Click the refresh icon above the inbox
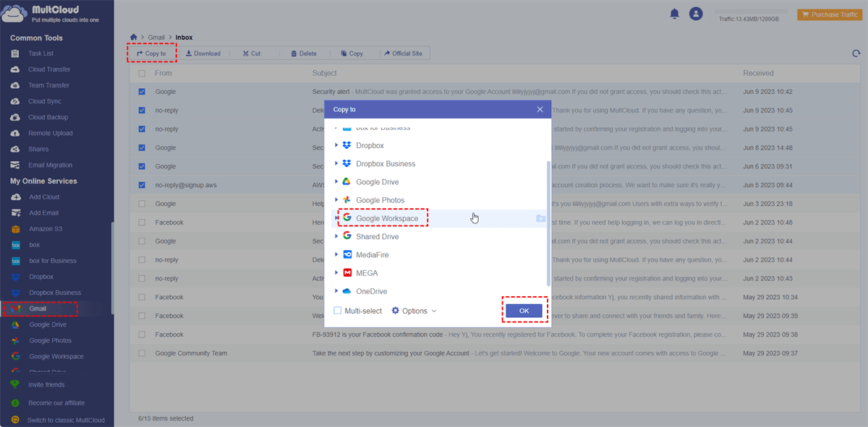The height and width of the screenshot is (427, 868). (856, 53)
